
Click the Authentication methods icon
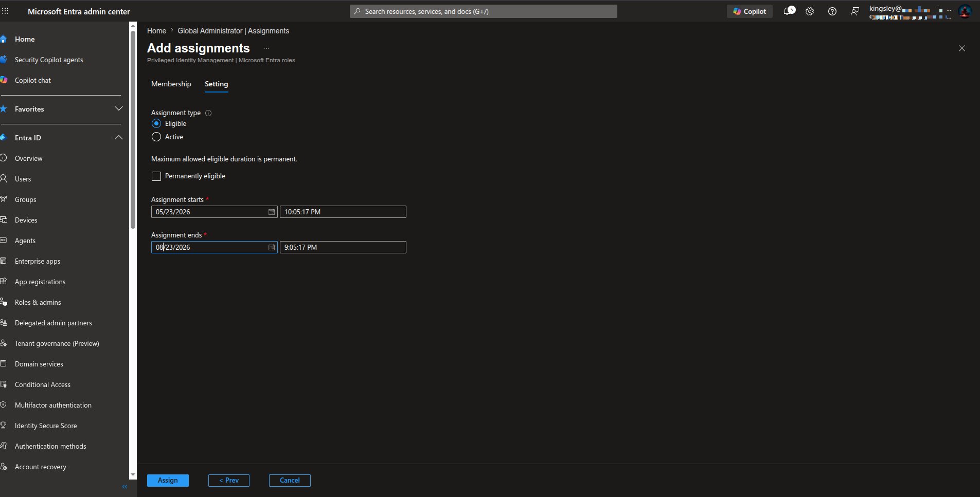click(3, 446)
